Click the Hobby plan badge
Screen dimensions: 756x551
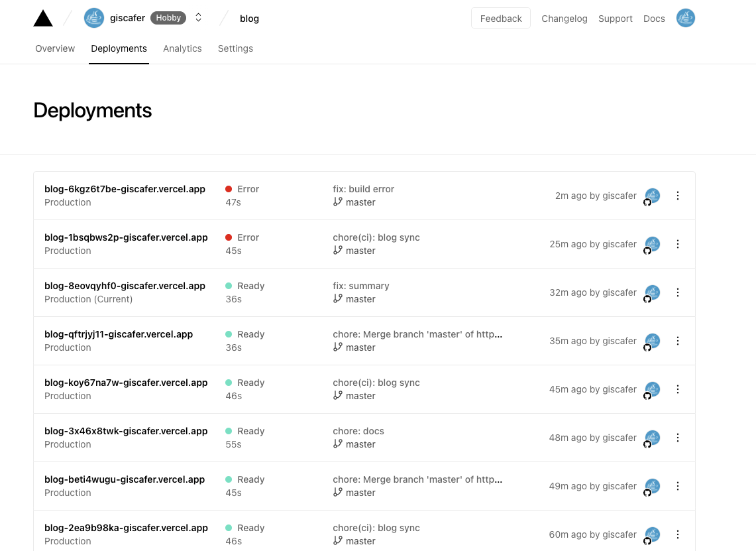pos(168,18)
